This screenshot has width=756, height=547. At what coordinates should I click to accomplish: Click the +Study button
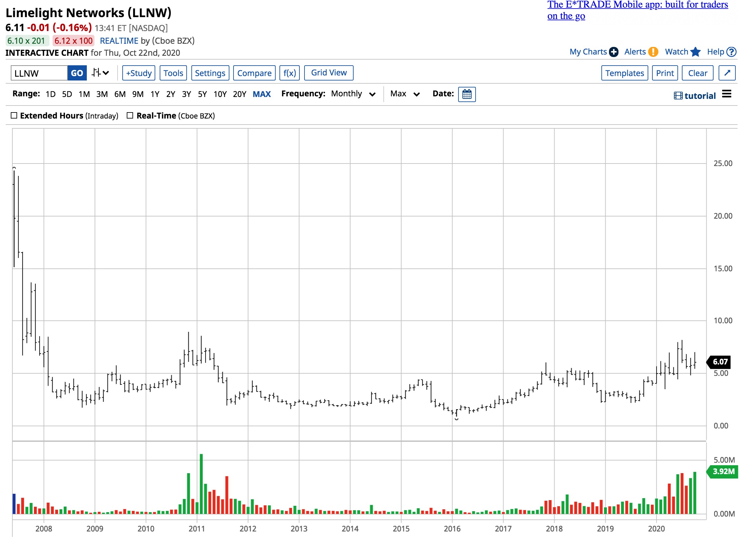tap(139, 73)
